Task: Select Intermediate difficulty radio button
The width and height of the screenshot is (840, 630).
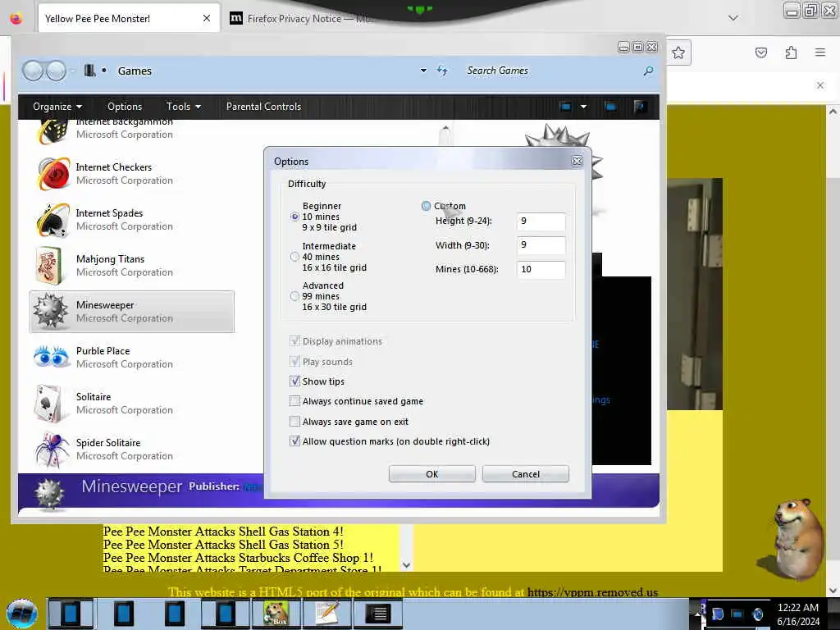Action: pyautogui.click(x=294, y=257)
